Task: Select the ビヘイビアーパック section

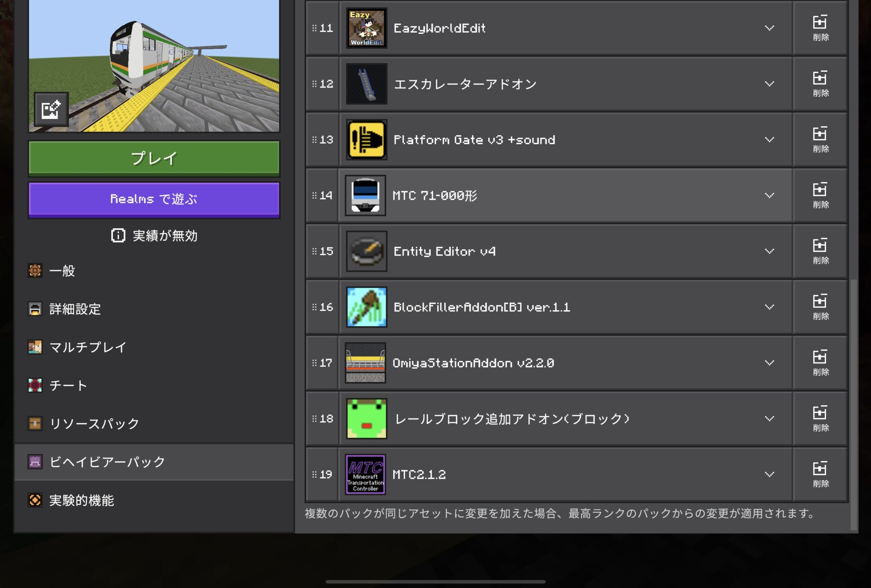Action: [154, 462]
